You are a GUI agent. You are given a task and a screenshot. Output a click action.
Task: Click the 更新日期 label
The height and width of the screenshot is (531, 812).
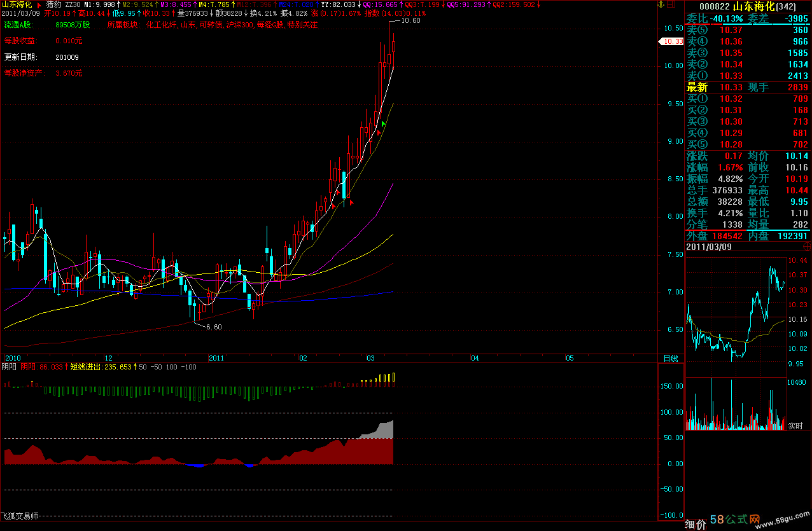click(20, 57)
